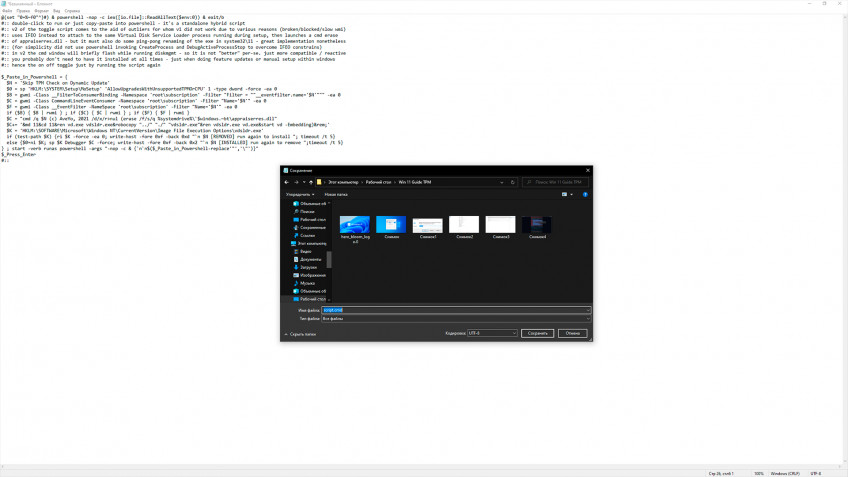Open the Формат menu in Notepad
The image size is (848, 477).
click(x=41, y=10)
